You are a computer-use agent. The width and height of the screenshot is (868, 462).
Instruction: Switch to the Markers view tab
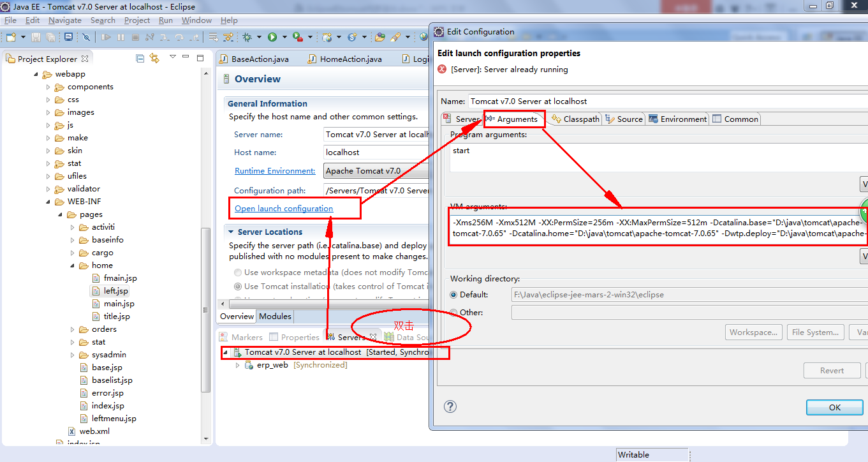pos(241,337)
